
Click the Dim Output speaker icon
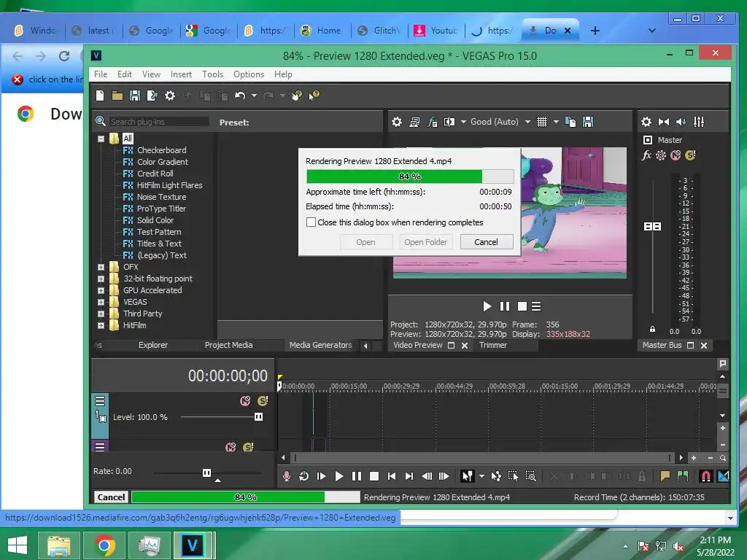681,122
